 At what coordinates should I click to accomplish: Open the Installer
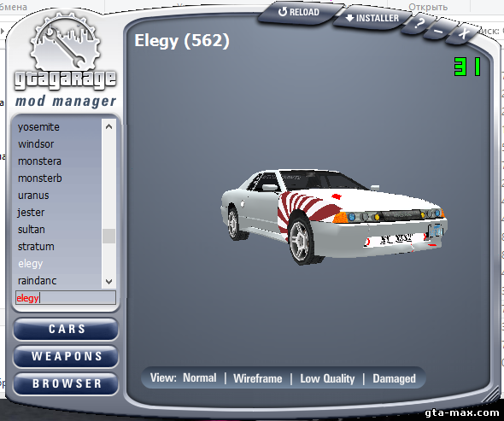pyautogui.click(x=372, y=18)
